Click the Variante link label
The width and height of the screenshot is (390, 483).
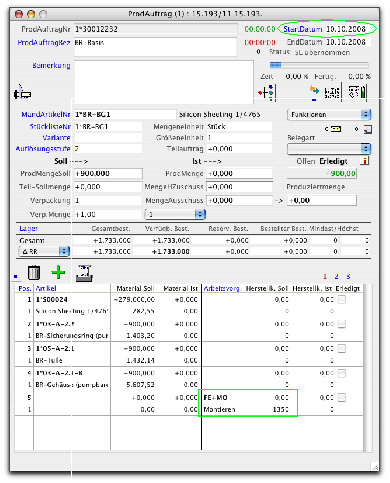tap(56, 138)
